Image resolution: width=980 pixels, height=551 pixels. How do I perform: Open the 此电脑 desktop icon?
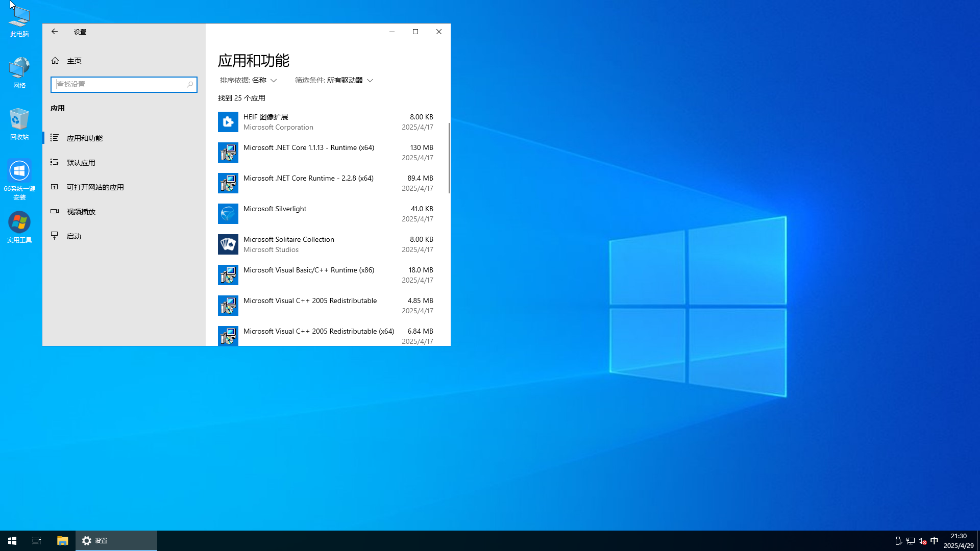(x=19, y=21)
